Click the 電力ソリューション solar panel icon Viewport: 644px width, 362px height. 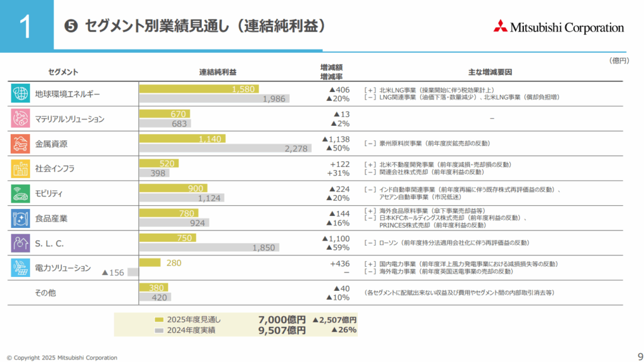tap(20, 268)
